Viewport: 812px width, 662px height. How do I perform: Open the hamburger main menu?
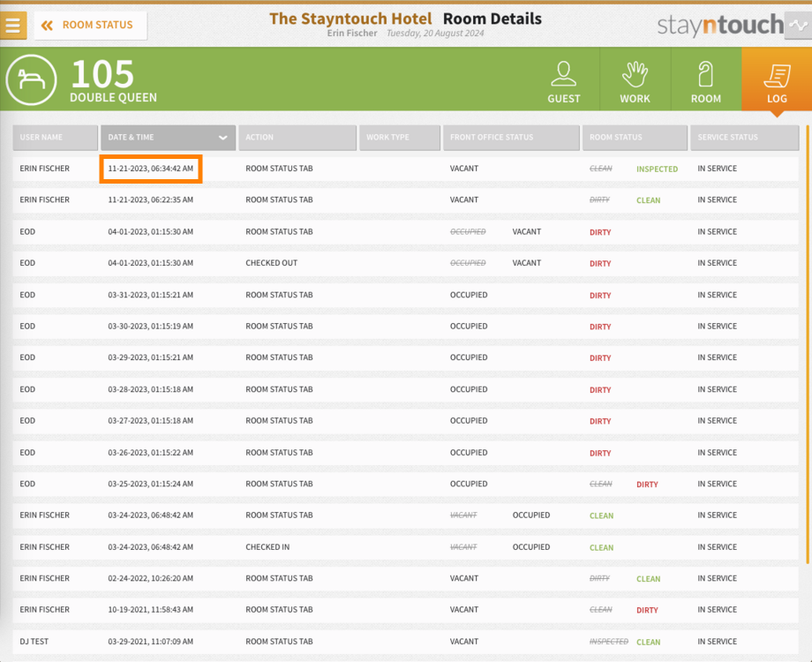click(x=13, y=25)
